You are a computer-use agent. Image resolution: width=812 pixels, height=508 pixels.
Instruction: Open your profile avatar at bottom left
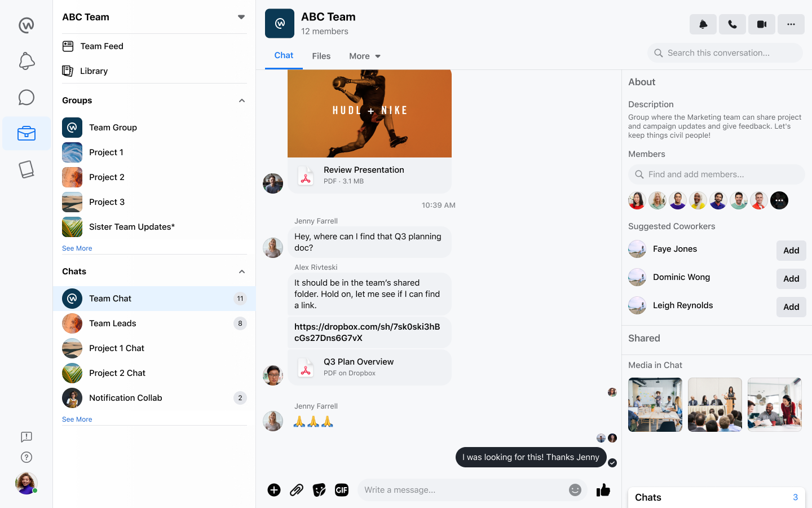(x=27, y=483)
